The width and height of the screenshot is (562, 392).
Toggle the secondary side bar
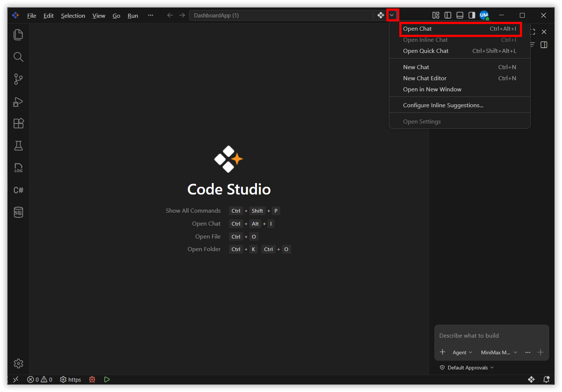tap(472, 15)
